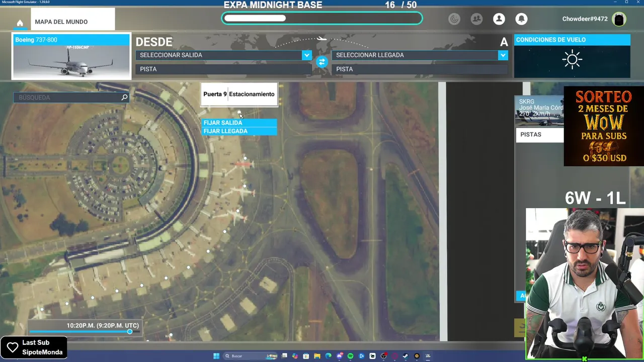The width and height of the screenshot is (644, 362).
Task: Expand the Seleccionar Salida dropdown arrow
Action: pos(306,55)
